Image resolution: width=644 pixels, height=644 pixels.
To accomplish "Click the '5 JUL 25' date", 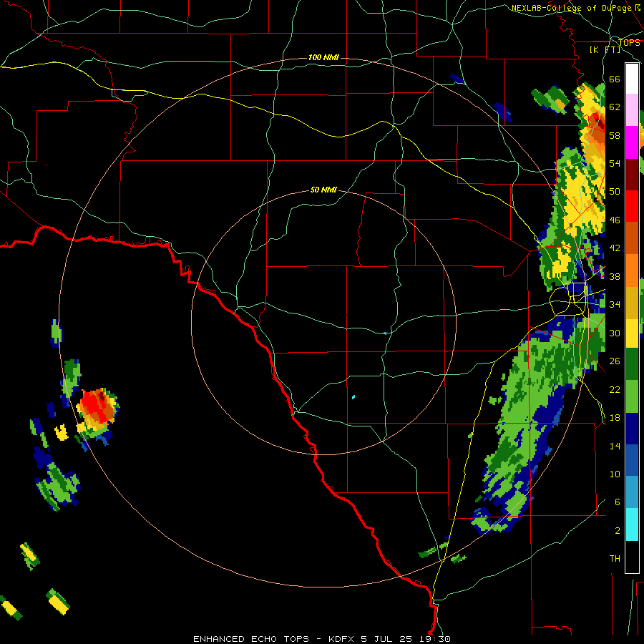I will tap(387, 639).
